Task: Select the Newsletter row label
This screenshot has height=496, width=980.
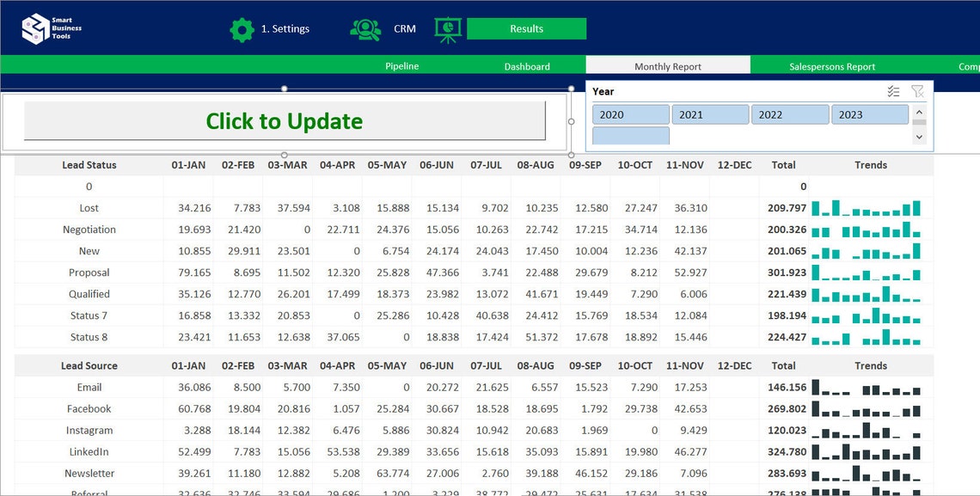Action: pos(89,474)
